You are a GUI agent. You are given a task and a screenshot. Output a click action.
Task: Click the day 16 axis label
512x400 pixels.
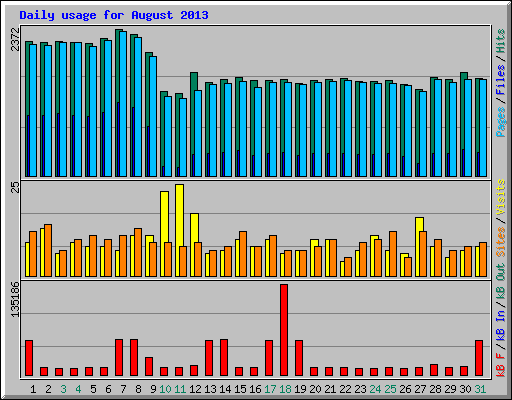pyautogui.click(x=255, y=389)
